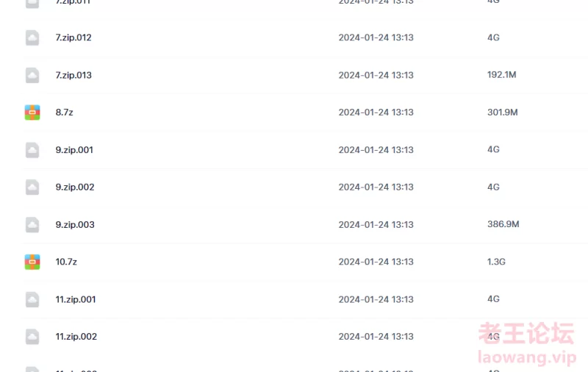
Task: Select the 11.zip.002 file name
Action: coord(76,337)
